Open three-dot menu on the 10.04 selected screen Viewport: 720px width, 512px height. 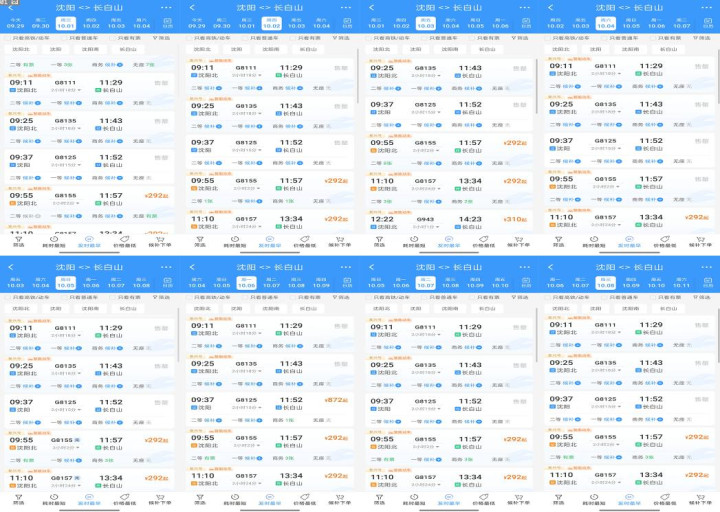(705, 7)
